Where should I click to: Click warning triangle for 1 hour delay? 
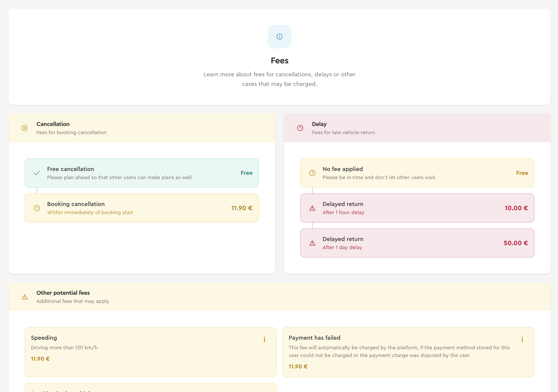click(312, 208)
